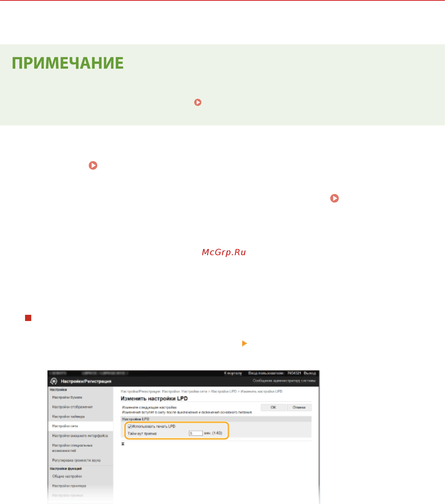Click the OK button
445x504 pixels.
click(273, 407)
